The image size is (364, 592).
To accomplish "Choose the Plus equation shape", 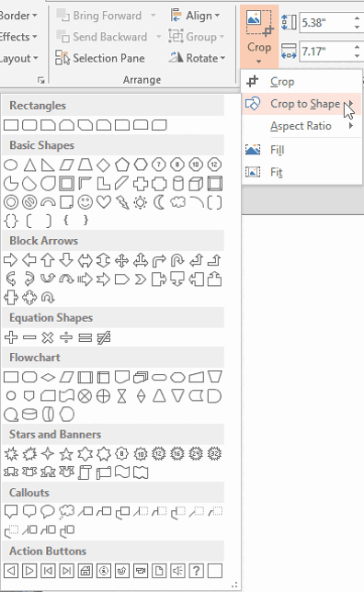I will coord(11,337).
